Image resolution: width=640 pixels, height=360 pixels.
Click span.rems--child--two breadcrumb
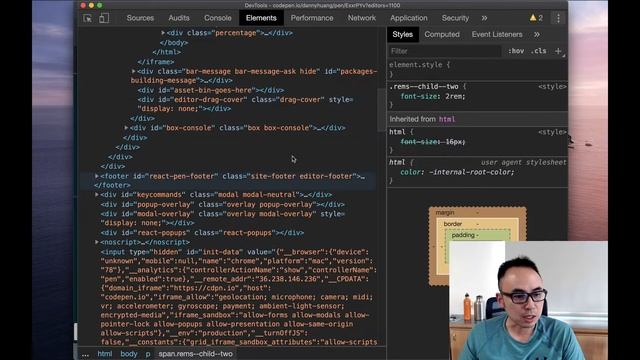(196, 354)
